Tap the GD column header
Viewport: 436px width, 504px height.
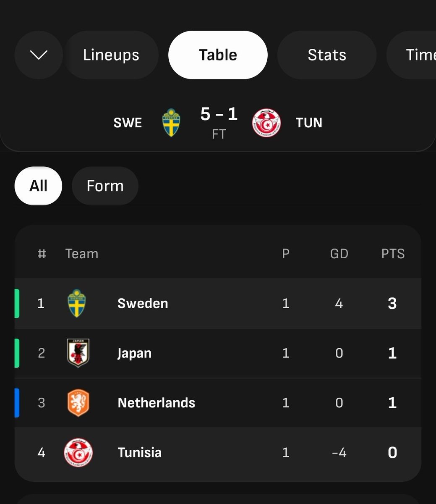click(x=339, y=254)
